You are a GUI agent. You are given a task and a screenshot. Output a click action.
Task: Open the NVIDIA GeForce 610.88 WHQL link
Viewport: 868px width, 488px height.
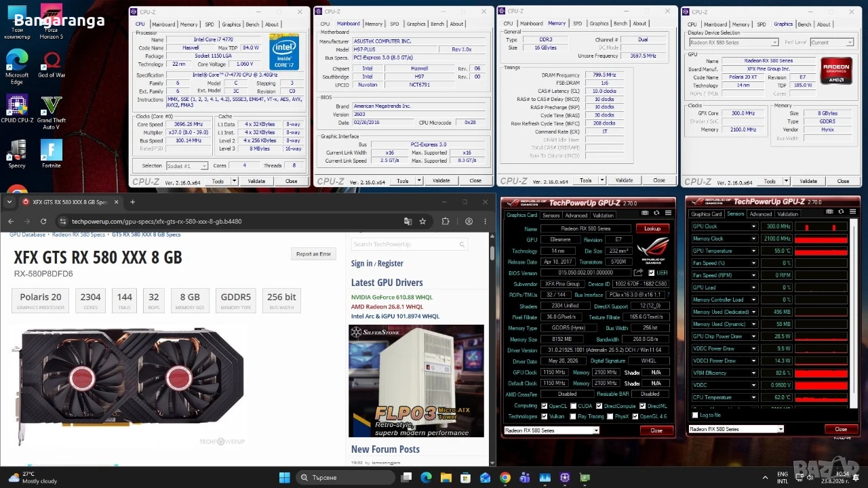[x=392, y=297]
